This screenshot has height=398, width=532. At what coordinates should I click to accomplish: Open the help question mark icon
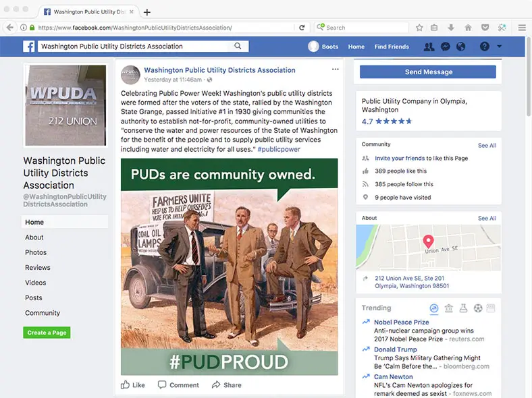[484, 47]
